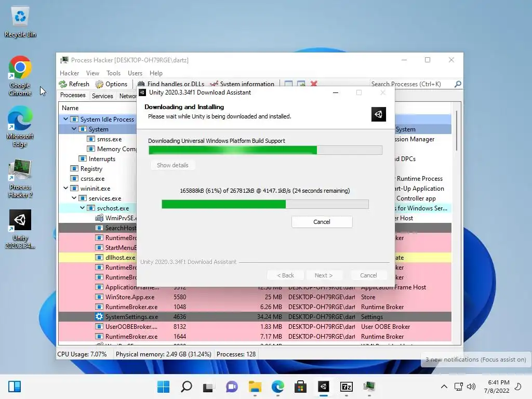Select the UserOOBEBroker process row
This screenshot has width=532, height=399.
click(255, 326)
